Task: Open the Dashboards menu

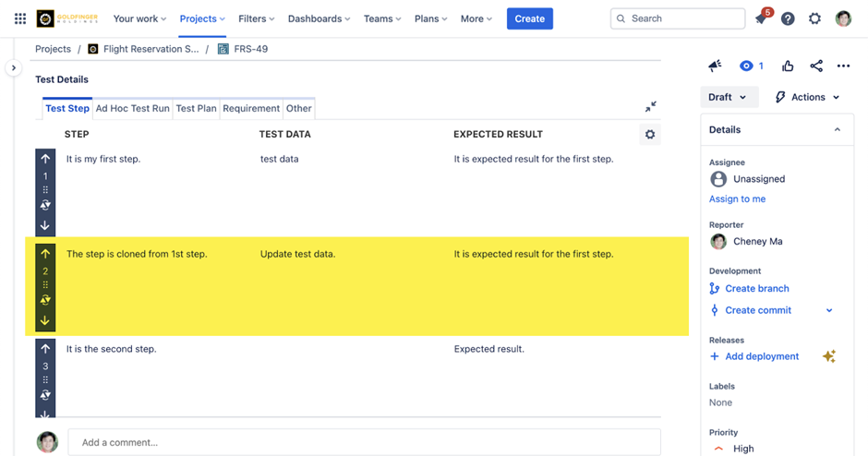Action: pyautogui.click(x=319, y=18)
